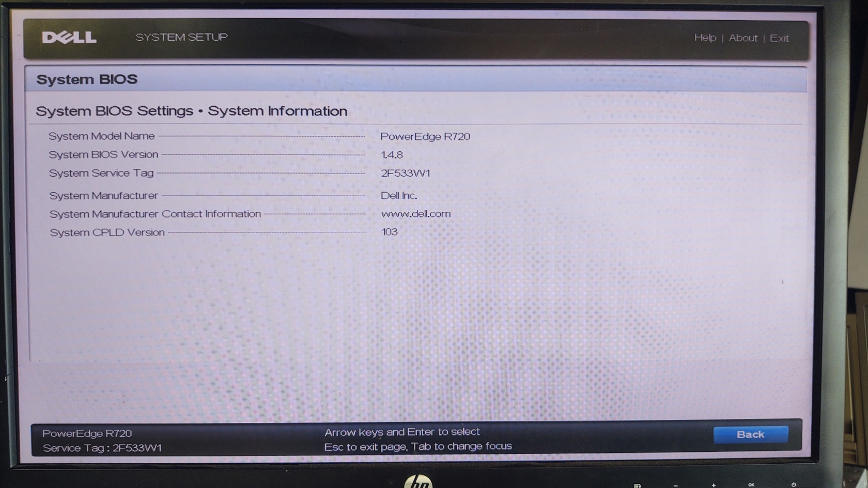Select System Manufacturer Contact Information label

(155, 214)
